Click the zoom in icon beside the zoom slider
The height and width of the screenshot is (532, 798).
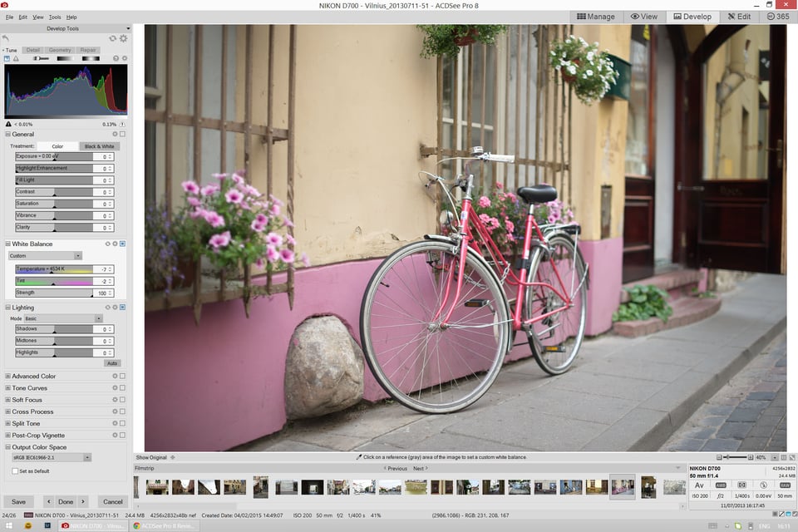click(x=750, y=457)
